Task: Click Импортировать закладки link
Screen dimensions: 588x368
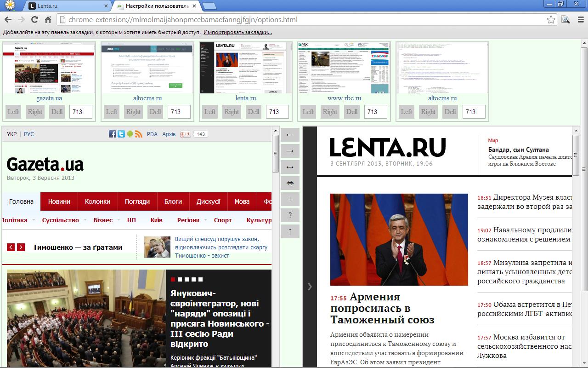Action: coord(238,33)
